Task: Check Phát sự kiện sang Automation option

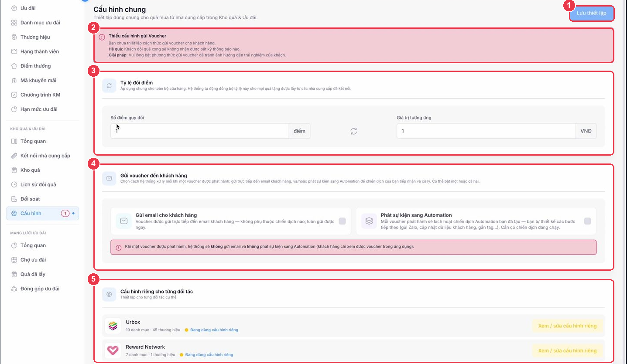Action: pyautogui.click(x=587, y=221)
